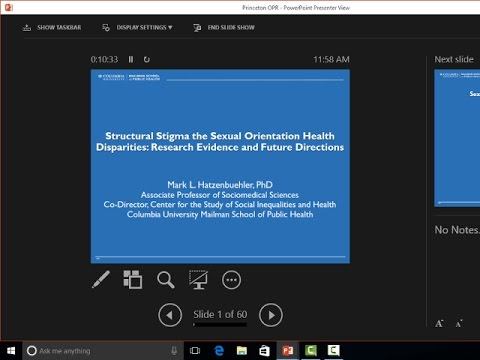Viewport: 480px width, 360px height.
Task: Click the elapsed time 0:10:33
Action: 104,59
